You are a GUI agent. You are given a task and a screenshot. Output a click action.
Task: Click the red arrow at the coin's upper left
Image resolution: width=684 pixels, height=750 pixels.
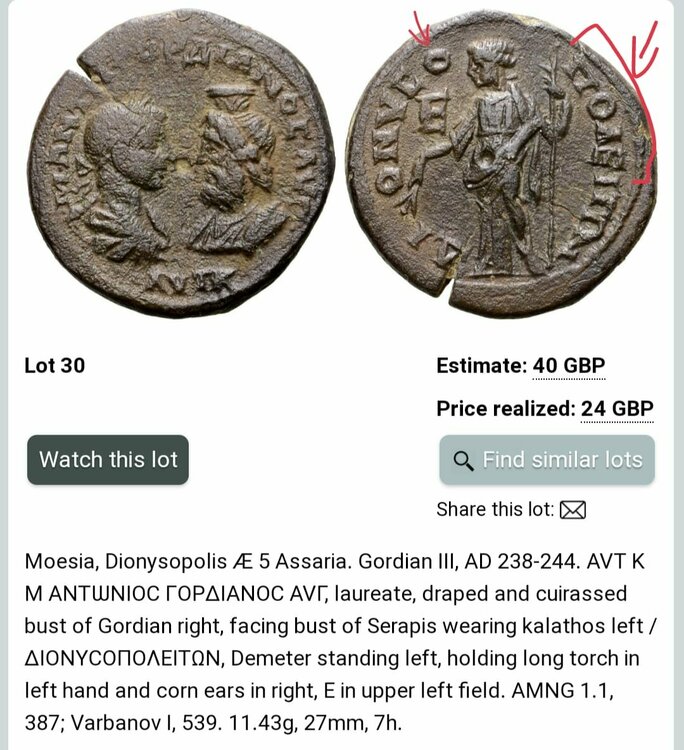tap(421, 29)
